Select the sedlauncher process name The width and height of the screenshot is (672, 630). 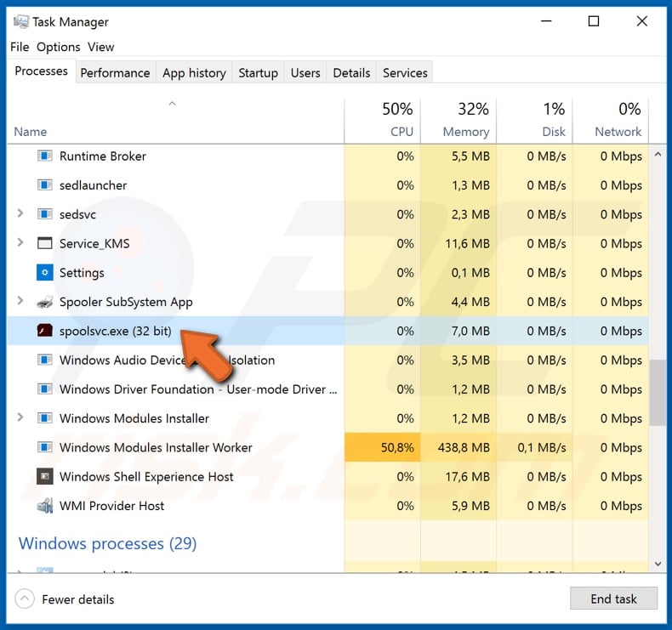click(93, 185)
